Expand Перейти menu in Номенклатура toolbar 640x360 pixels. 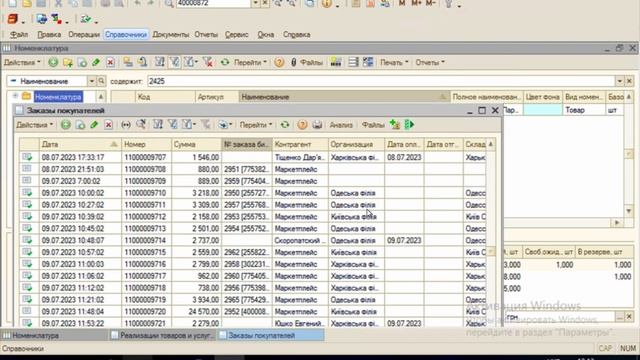(x=250, y=62)
